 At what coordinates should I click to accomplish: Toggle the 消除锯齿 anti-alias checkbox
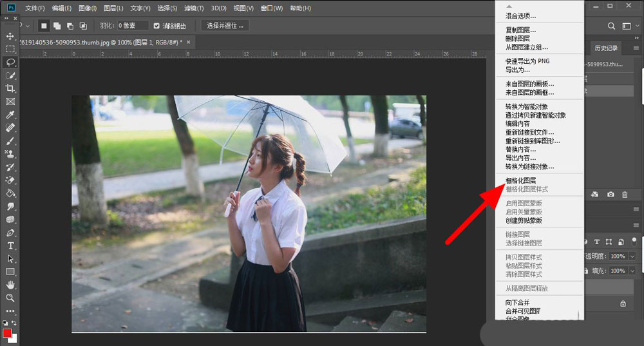(x=156, y=26)
